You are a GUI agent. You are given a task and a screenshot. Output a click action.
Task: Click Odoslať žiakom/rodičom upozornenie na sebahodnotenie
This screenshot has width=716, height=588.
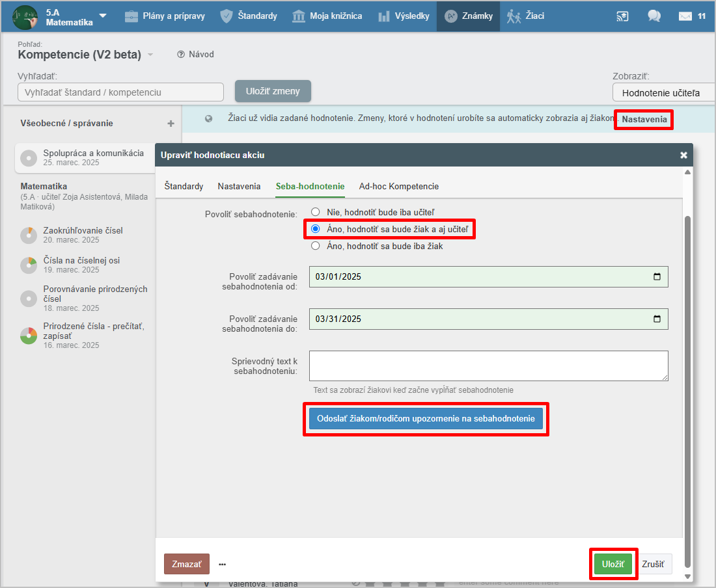426,419
